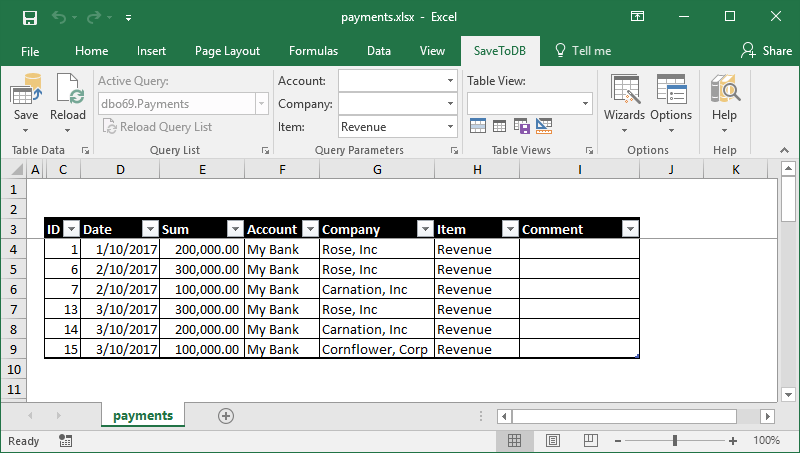
Task: Open the ID column filter dropdown
Action: pyautogui.click(x=71, y=230)
